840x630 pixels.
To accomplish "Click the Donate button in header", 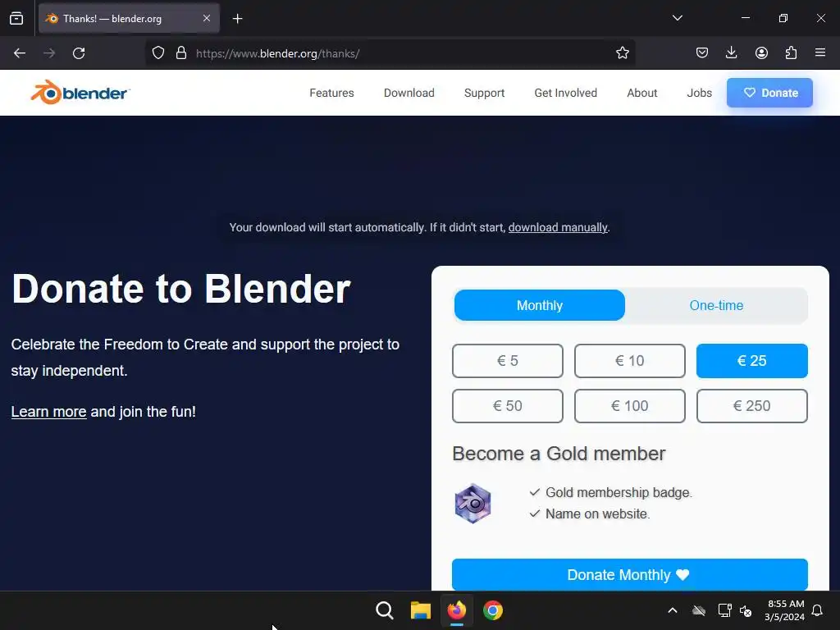I will 769,93.
